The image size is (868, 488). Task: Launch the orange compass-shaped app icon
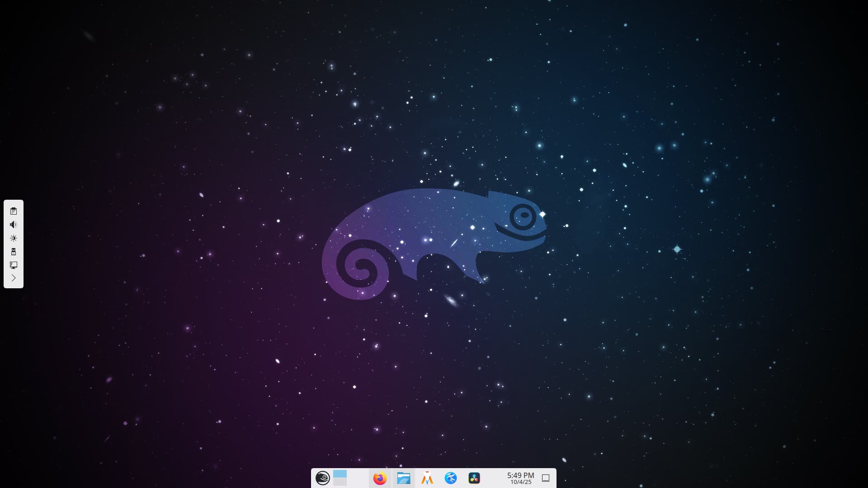tap(427, 478)
